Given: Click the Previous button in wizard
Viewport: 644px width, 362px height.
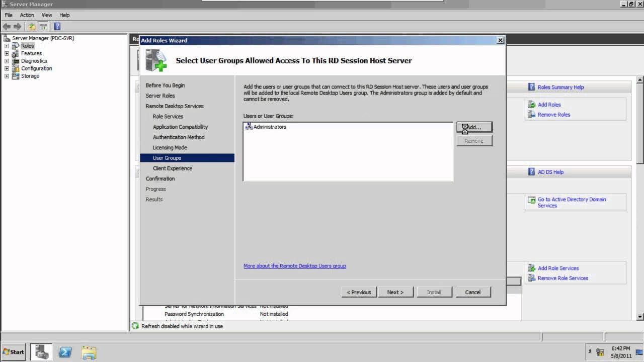Looking at the screenshot, I should 359,292.
